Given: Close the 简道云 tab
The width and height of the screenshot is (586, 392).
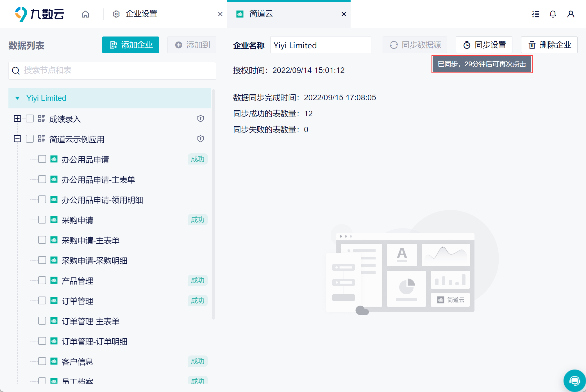Looking at the screenshot, I should [x=344, y=14].
